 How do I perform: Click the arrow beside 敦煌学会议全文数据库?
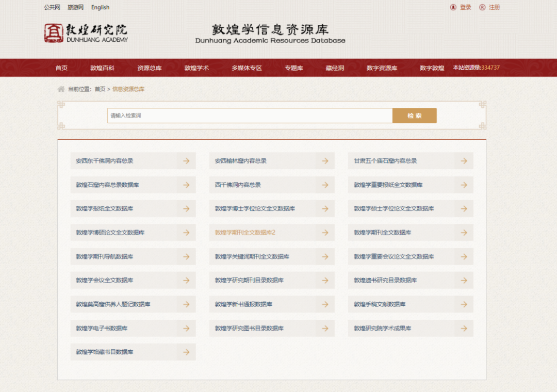pos(186,281)
